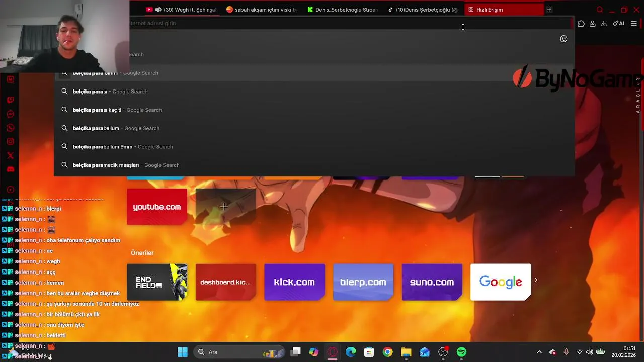Image resolution: width=644 pixels, height=362 pixels.
Task: Open WhatsApp in the Opera sidebar
Action: coord(10,128)
